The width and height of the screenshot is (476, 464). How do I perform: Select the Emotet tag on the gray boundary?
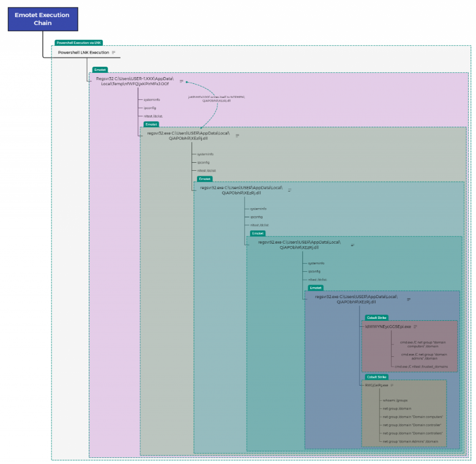(151, 124)
